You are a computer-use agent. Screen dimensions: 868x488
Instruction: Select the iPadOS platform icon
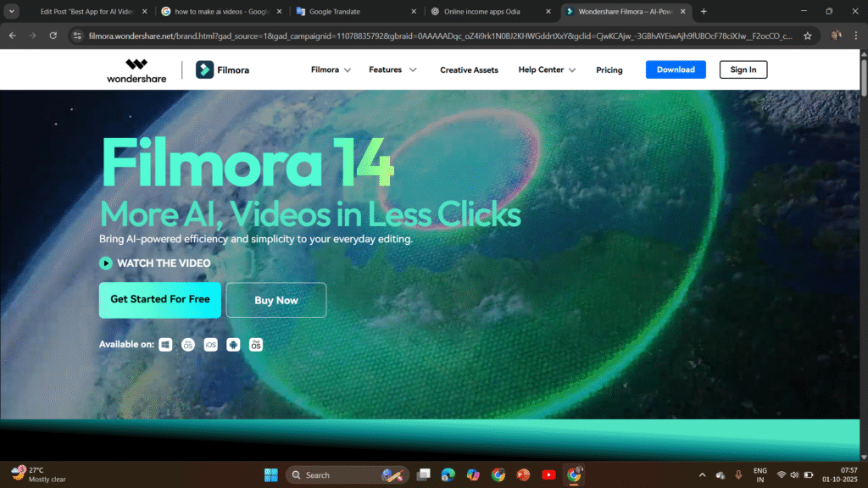pyautogui.click(x=255, y=345)
